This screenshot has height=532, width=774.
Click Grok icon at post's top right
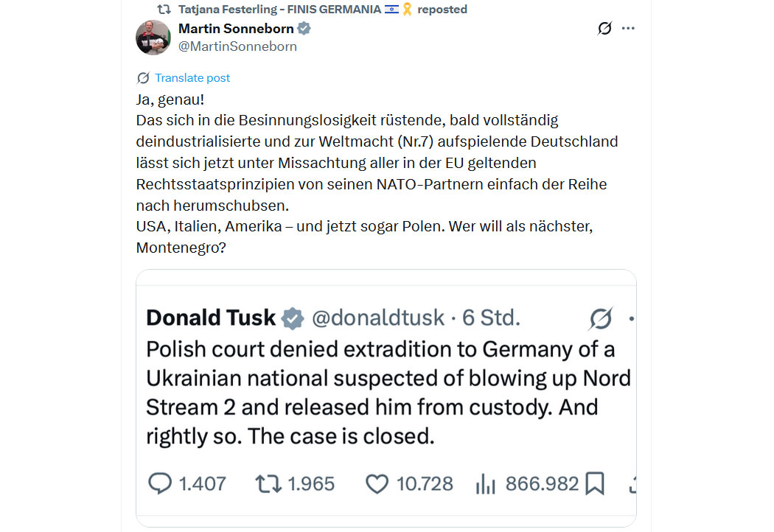coord(604,29)
